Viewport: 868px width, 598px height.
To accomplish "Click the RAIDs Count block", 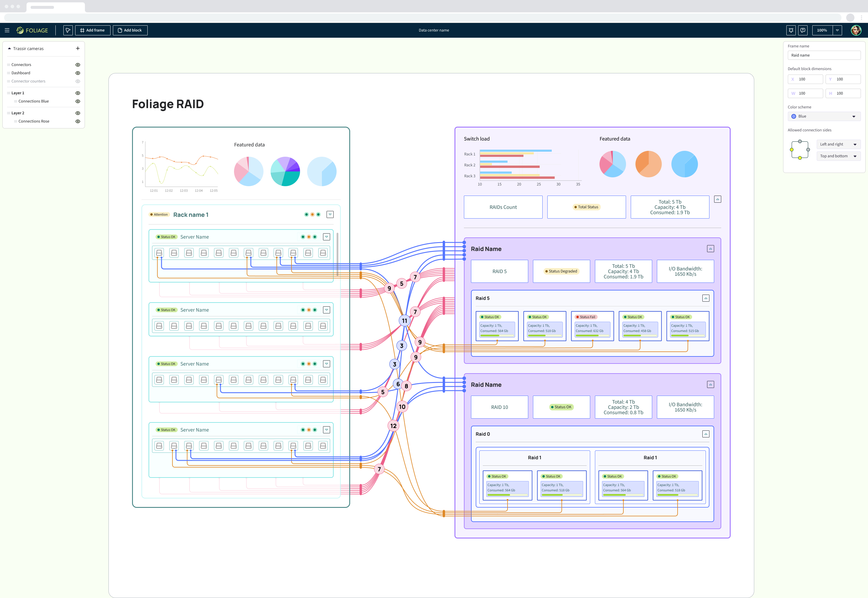I will pos(503,207).
